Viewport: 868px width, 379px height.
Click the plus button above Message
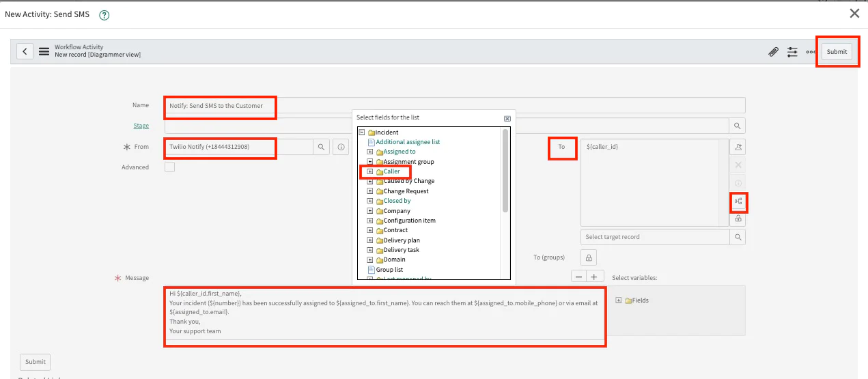(x=593, y=277)
